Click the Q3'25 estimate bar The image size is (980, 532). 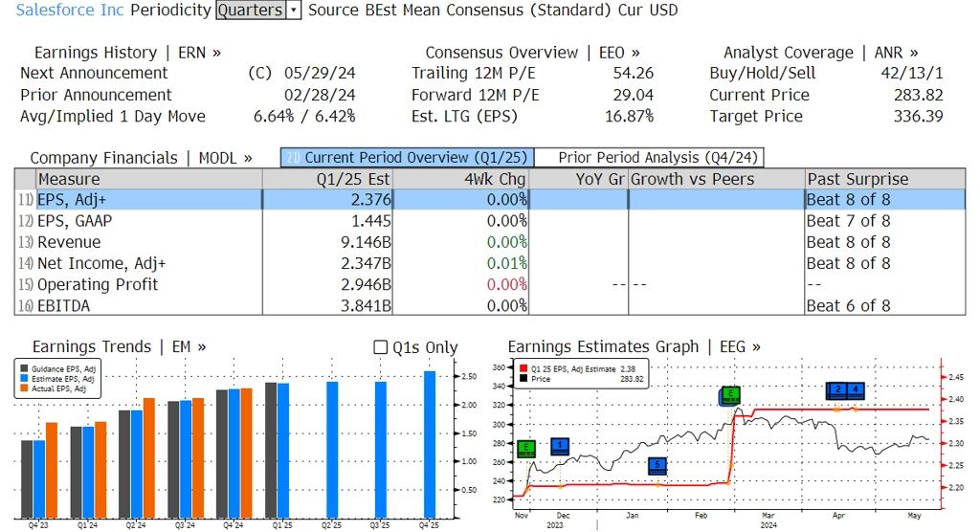tap(381, 450)
